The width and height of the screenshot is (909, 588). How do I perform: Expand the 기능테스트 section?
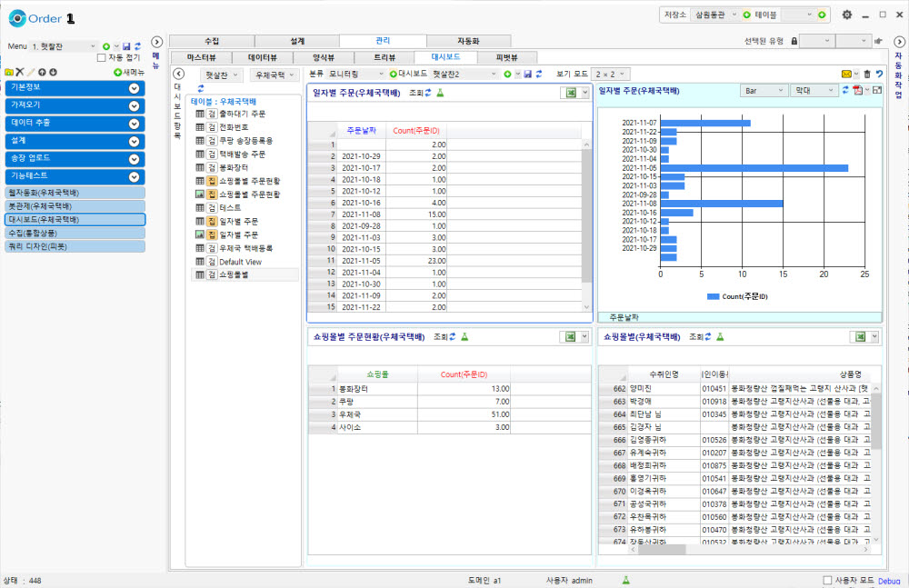pos(134,177)
